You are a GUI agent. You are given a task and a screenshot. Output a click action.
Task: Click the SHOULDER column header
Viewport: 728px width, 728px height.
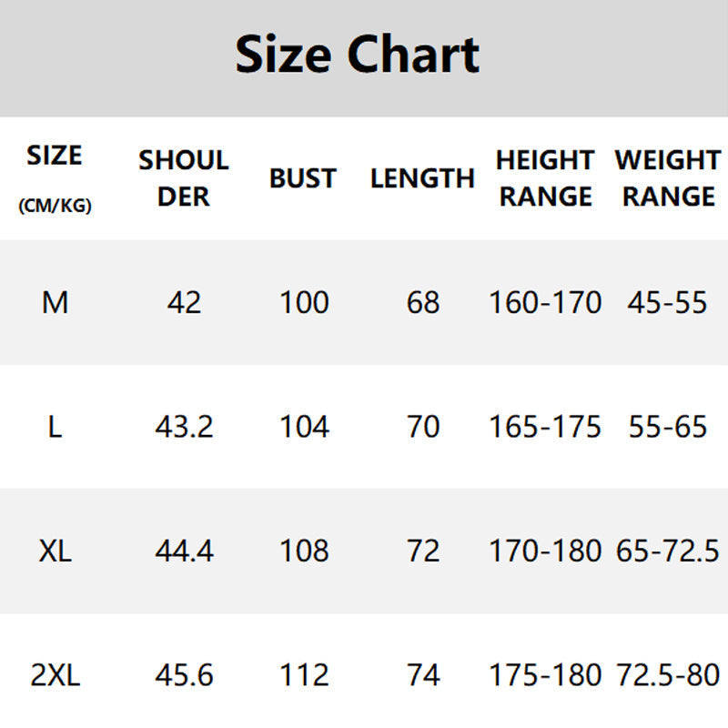(184, 178)
